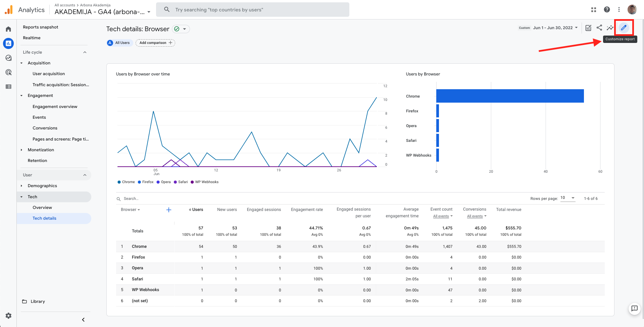The width and height of the screenshot is (644, 327).
Task: Open the Help question mark icon
Action: click(607, 9)
